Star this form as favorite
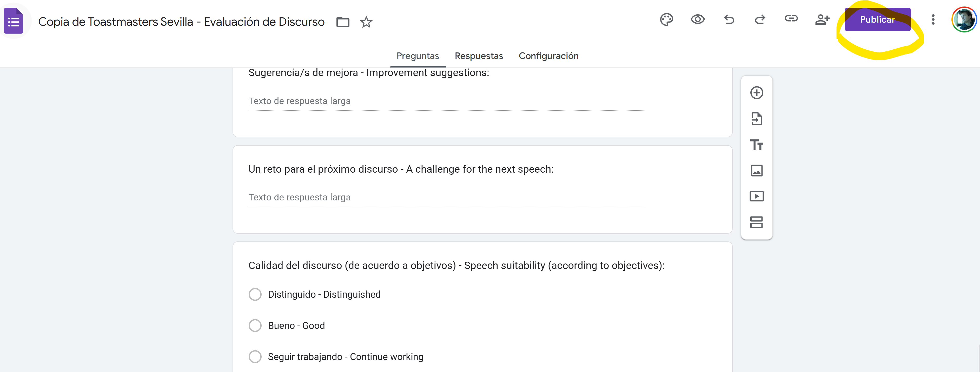This screenshot has width=980, height=372. coord(366,22)
